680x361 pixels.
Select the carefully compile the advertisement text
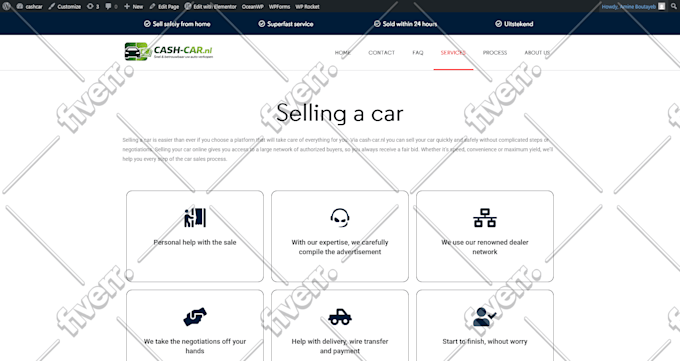340,247
